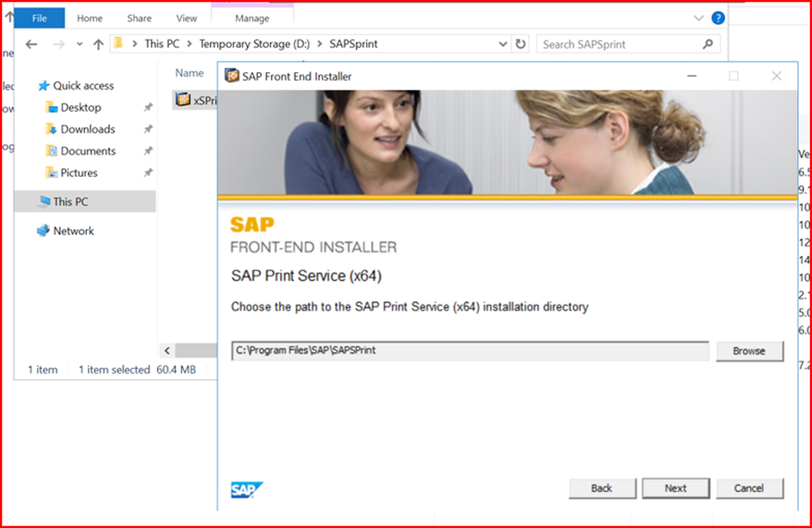Click the pin icon beside Downloads
The width and height of the screenshot is (812, 528).
148,129
